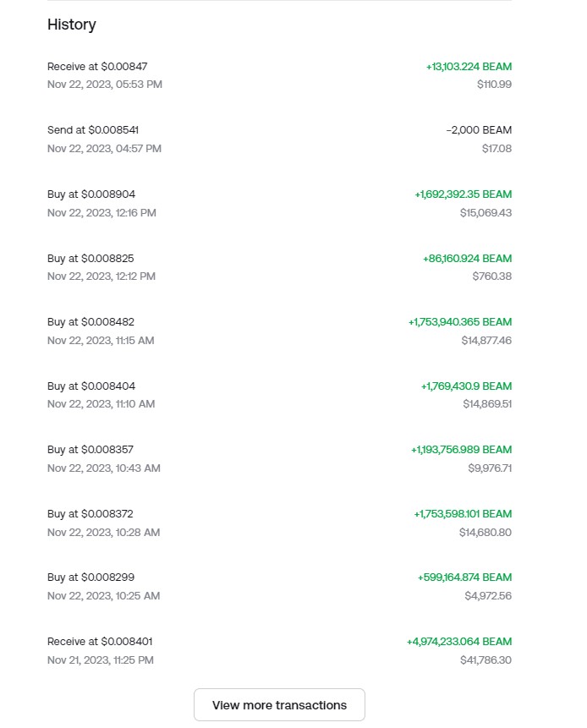The height and width of the screenshot is (728, 587).
Task: Click the $41,786.30 value
Action: [486, 660]
